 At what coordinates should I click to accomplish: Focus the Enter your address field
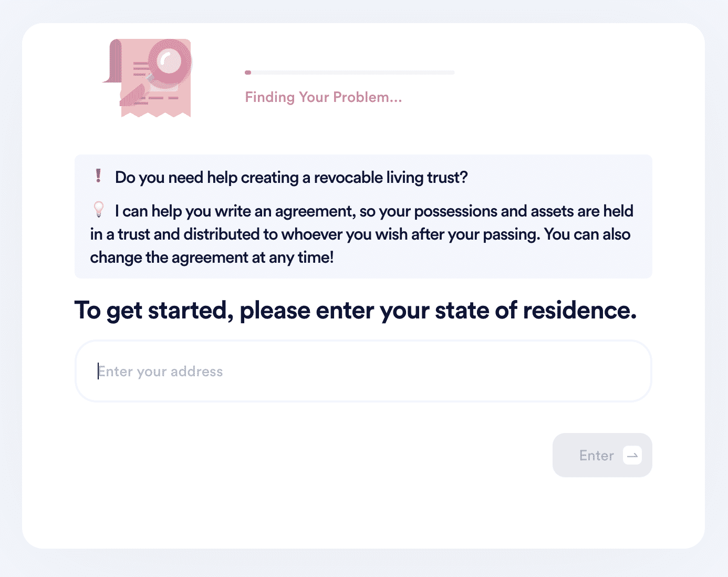pos(363,371)
